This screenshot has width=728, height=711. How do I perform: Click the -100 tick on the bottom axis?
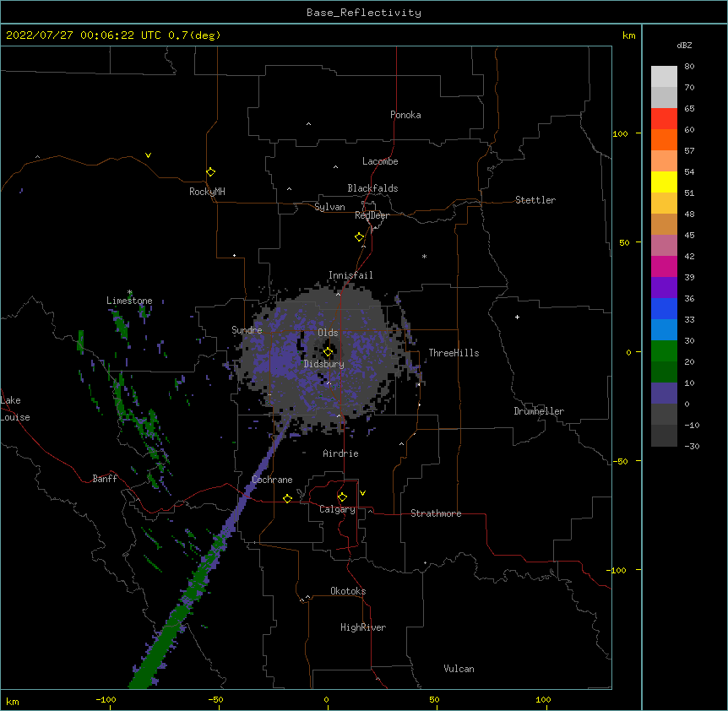(106, 699)
